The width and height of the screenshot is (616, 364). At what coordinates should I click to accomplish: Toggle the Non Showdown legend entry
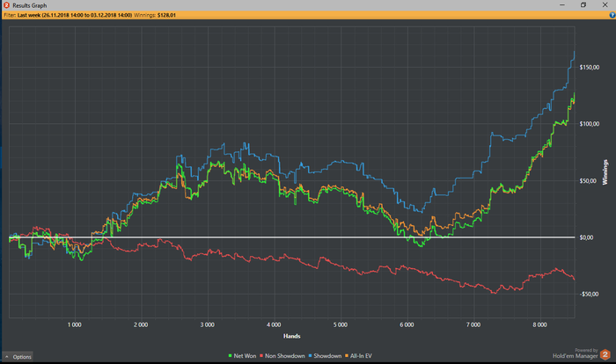(282, 356)
